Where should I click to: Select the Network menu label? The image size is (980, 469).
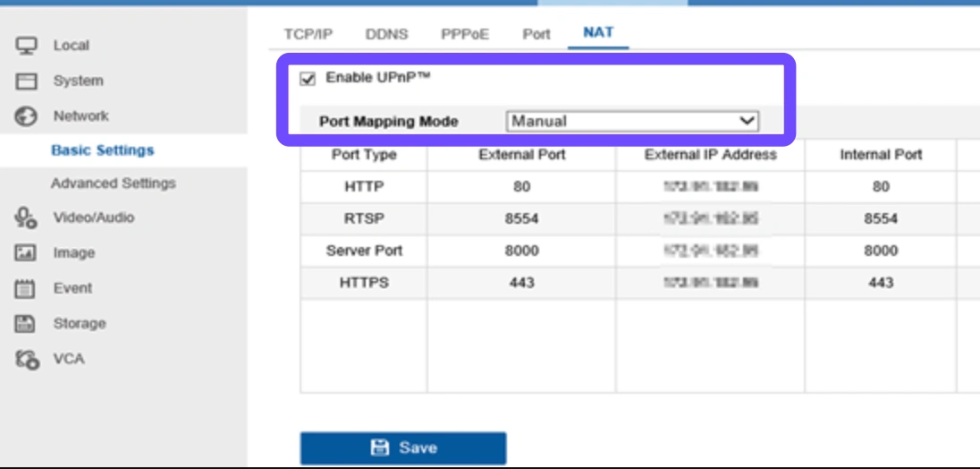click(x=80, y=115)
